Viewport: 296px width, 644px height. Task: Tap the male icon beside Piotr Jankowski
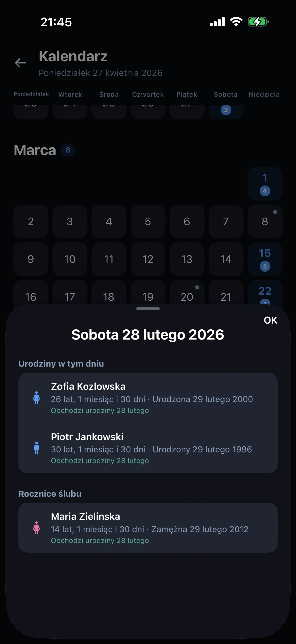[36, 448]
